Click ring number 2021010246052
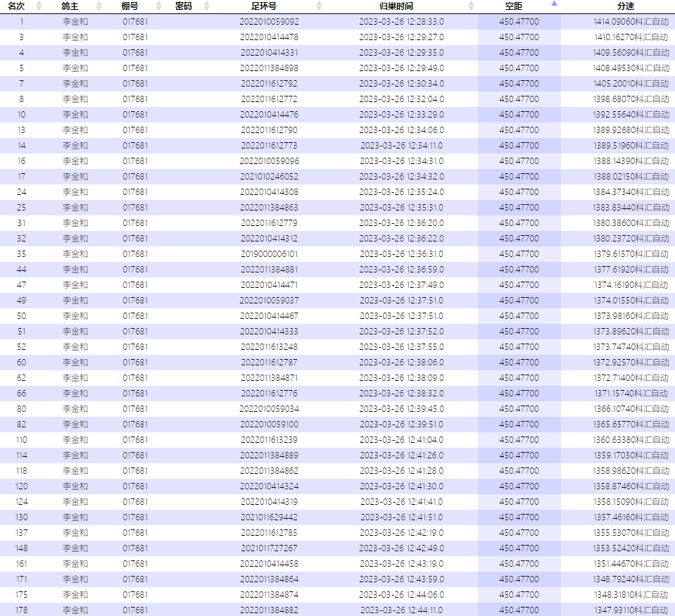The image size is (675, 616). (x=269, y=177)
